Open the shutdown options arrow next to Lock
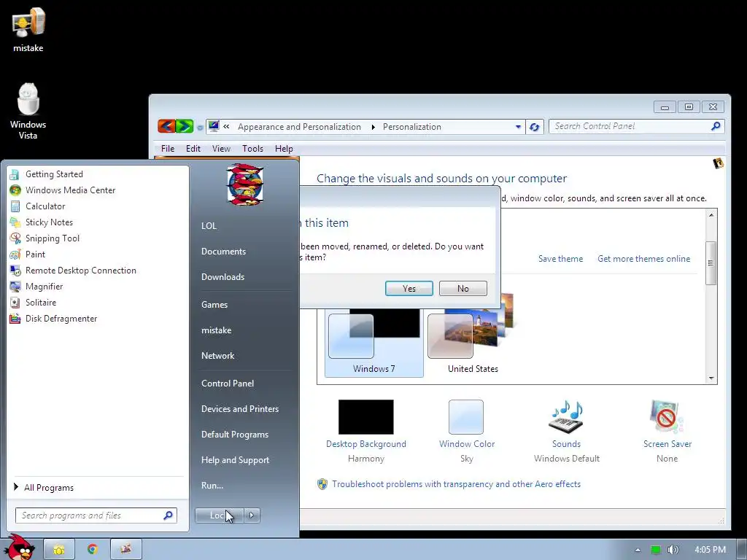This screenshot has width=747, height=560. (x=252, y=516)
